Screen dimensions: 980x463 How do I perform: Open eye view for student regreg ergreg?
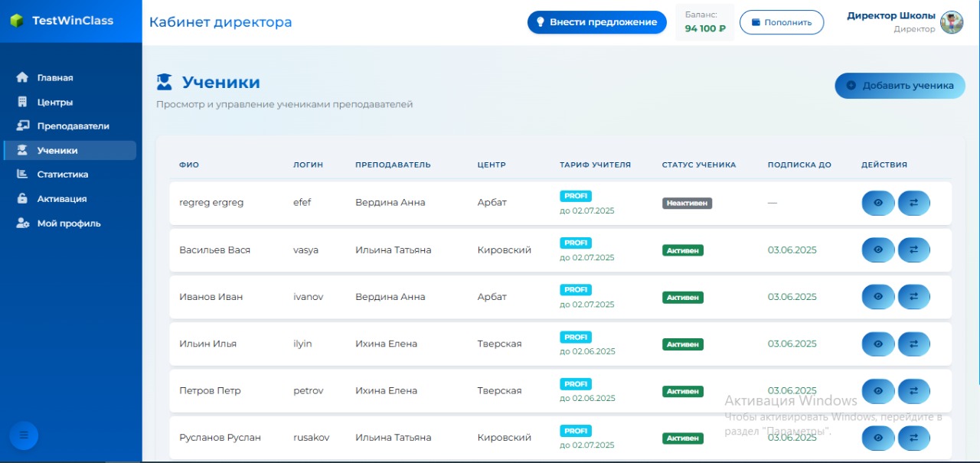(x=878, y=203)
